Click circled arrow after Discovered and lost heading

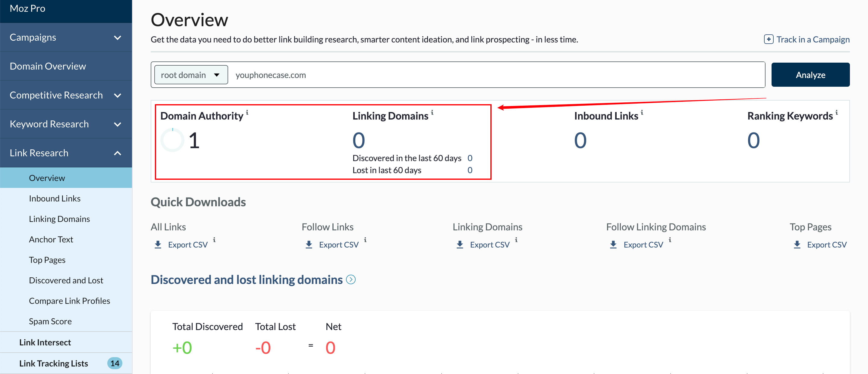[x=351, y=279]
